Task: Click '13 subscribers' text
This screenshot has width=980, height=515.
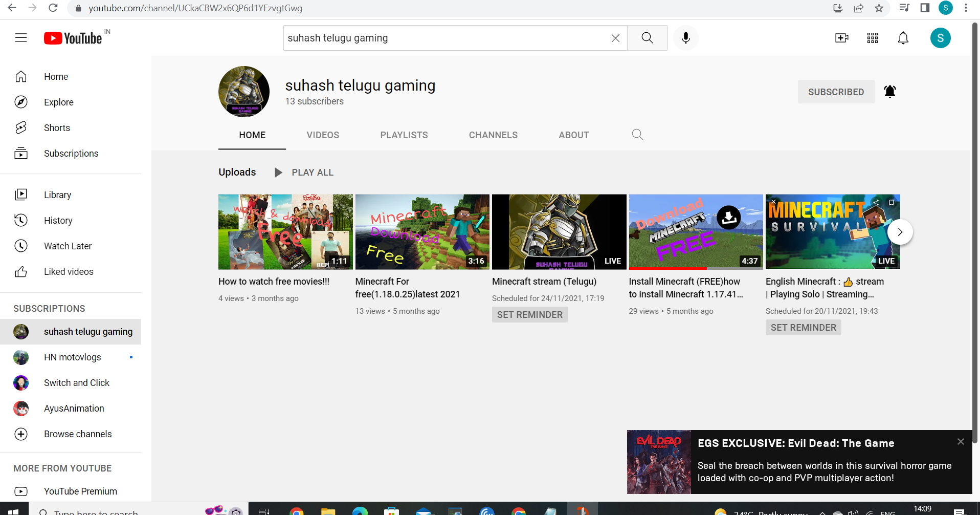Action: click(x=315, y=101)
